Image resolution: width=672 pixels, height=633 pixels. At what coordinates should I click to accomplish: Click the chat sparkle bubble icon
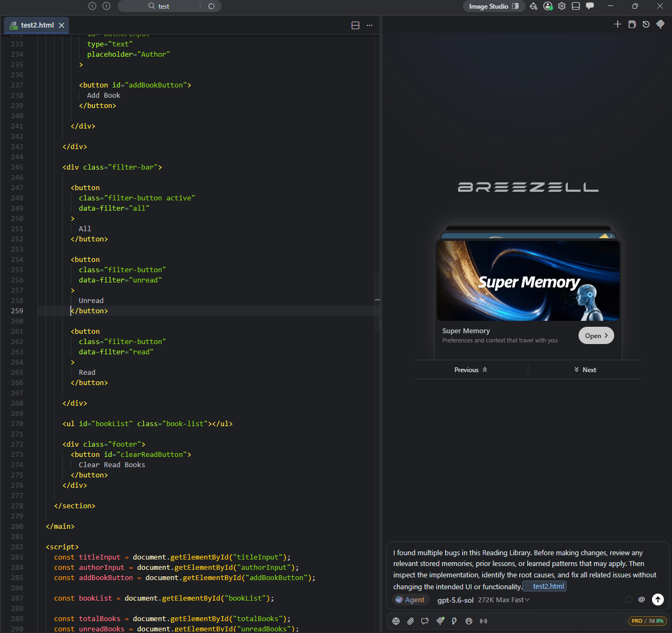425,621
